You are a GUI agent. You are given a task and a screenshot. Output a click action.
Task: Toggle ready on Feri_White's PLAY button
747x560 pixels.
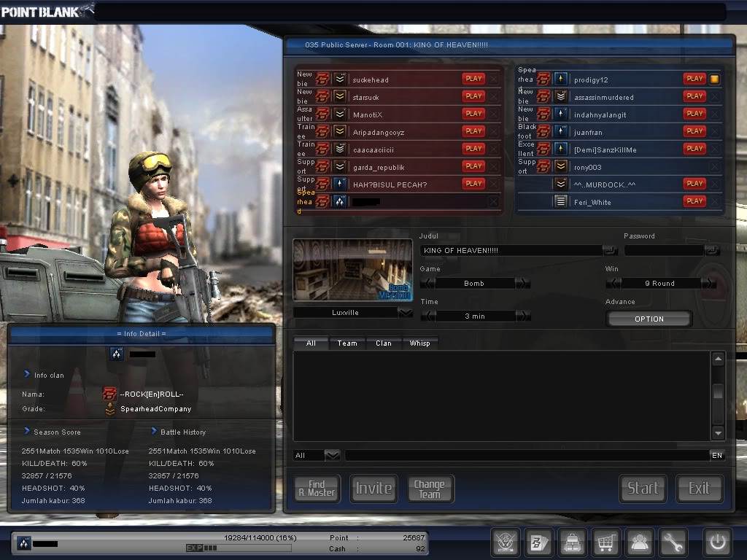click(x=694, y=201)
